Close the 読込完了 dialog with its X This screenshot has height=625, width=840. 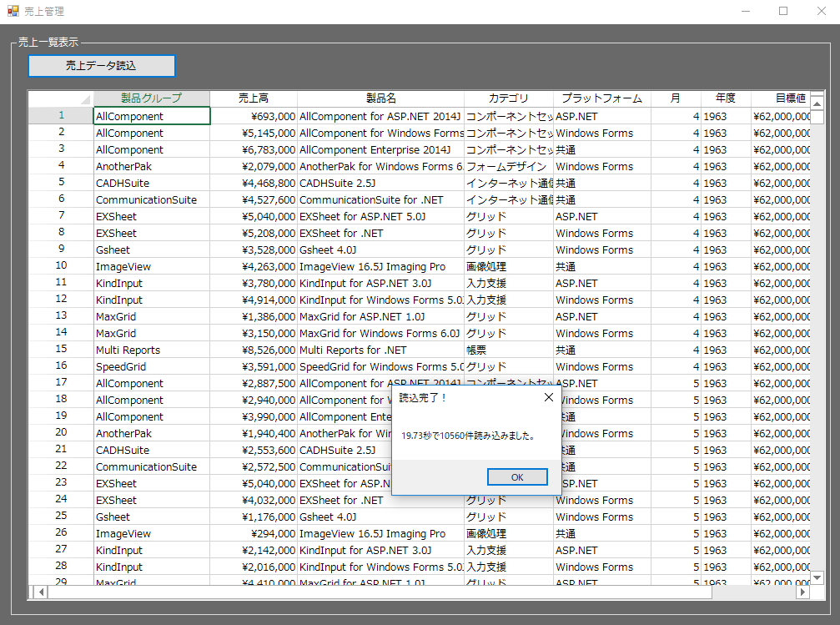point(549,397)
